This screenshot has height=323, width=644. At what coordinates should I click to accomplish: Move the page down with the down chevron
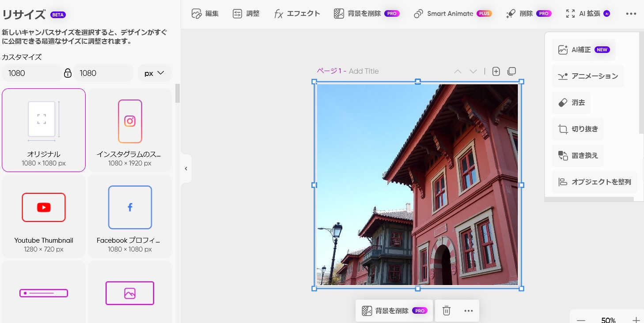(473, 71)
